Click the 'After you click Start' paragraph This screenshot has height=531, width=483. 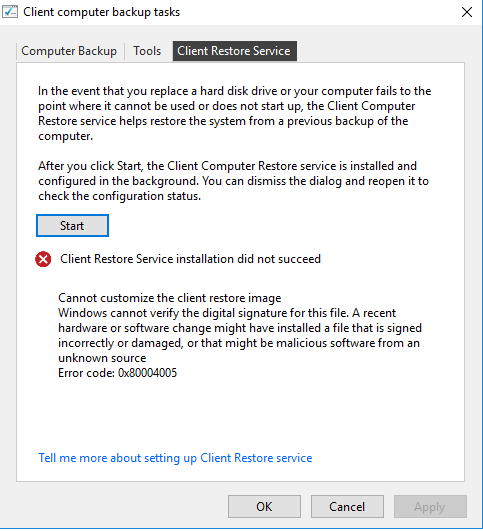click(233, 181)
